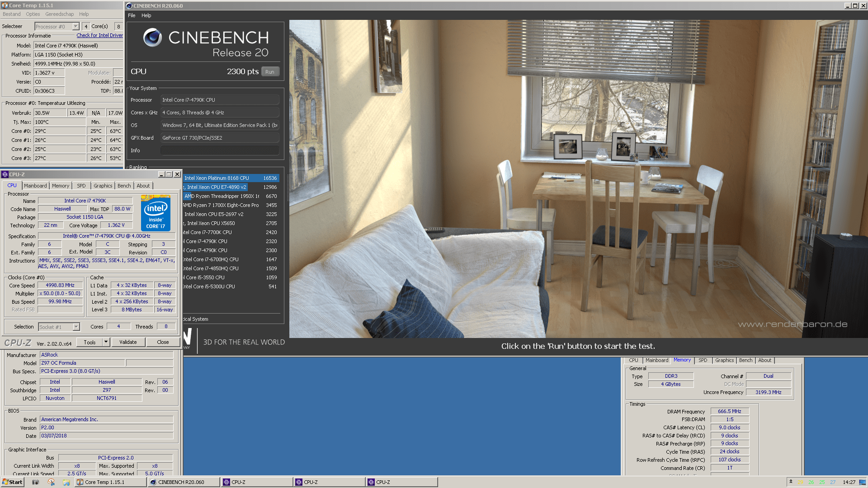Viewport: 868px width, 488px height.
Task: Open the folder explorer icon in quick launch
Action: coord(66,482)
